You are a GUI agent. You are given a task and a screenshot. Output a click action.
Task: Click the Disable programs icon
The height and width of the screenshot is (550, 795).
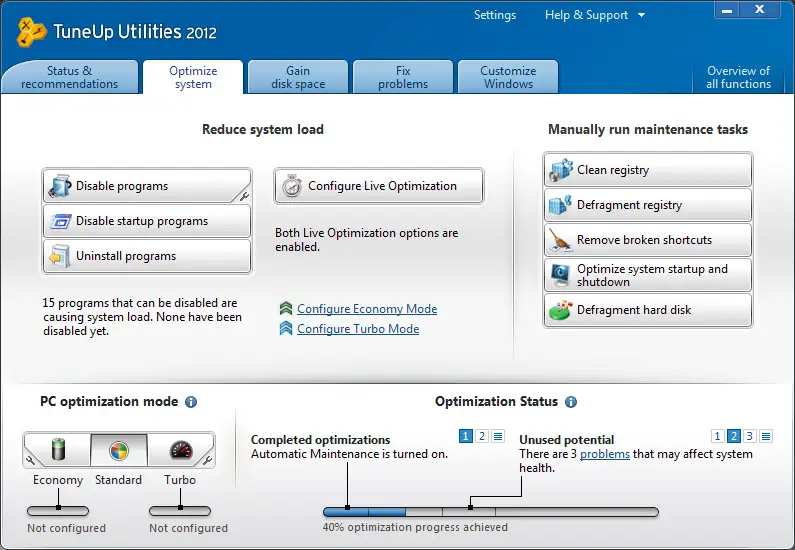click(60, 186)
